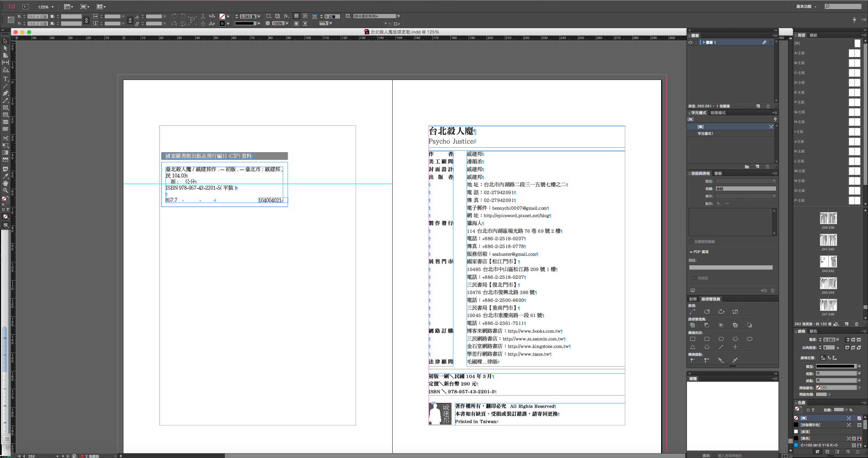Select the Gradient Swatch tool
The image size is (868, 458).
[5, 152]
